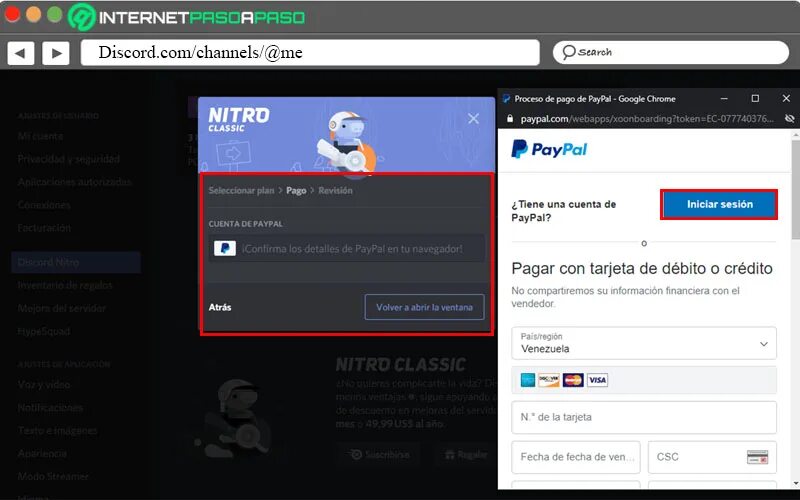
Task: Click the browser back arrow button
Action: (x=21, y=53)
